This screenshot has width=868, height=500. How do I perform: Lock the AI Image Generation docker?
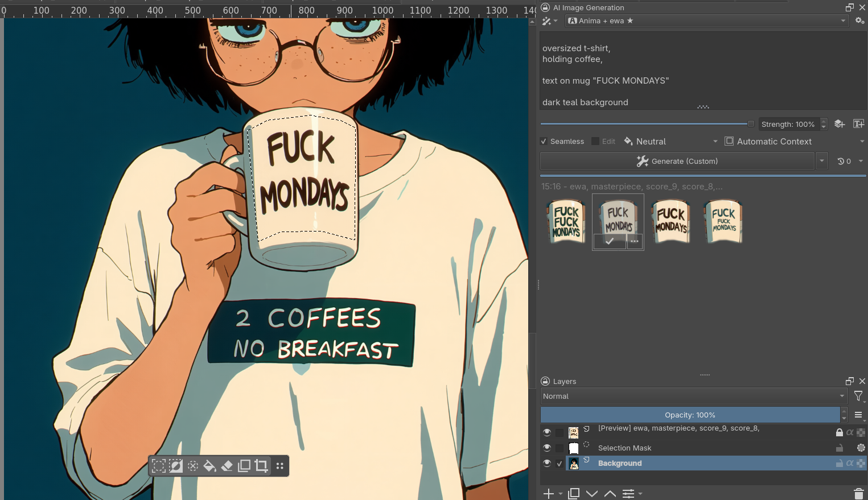(545, 7)
